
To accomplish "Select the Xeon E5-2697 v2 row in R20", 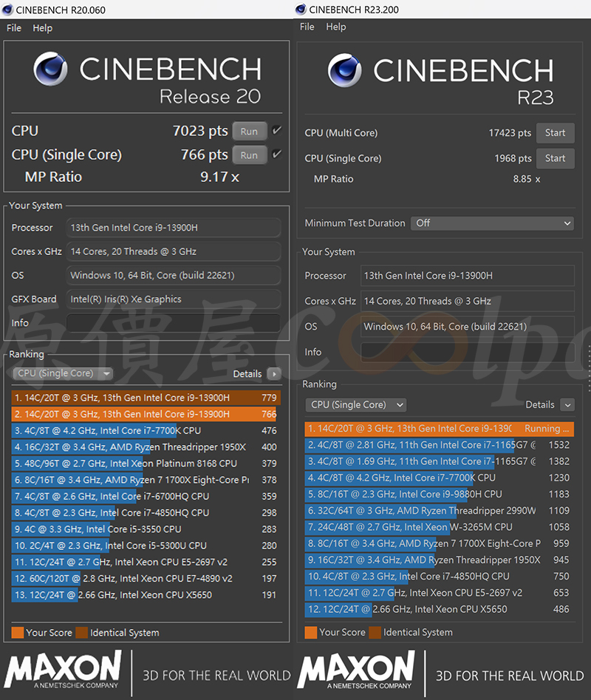I will (146, 562).
